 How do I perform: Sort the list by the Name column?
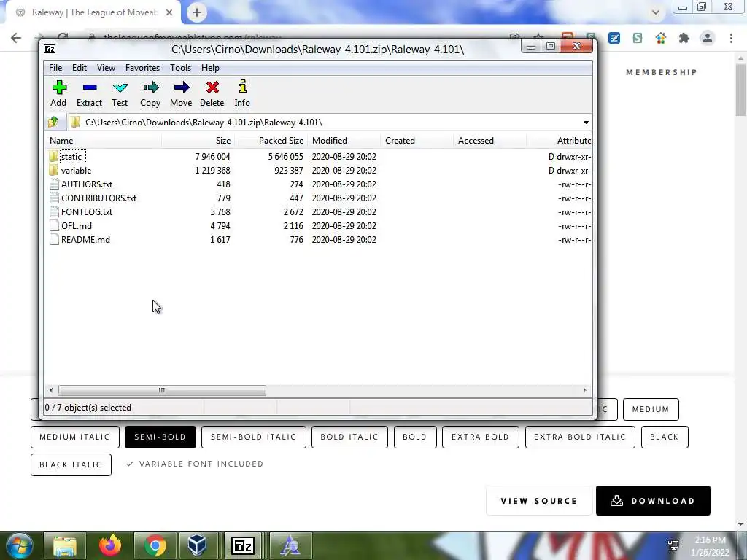102,141
